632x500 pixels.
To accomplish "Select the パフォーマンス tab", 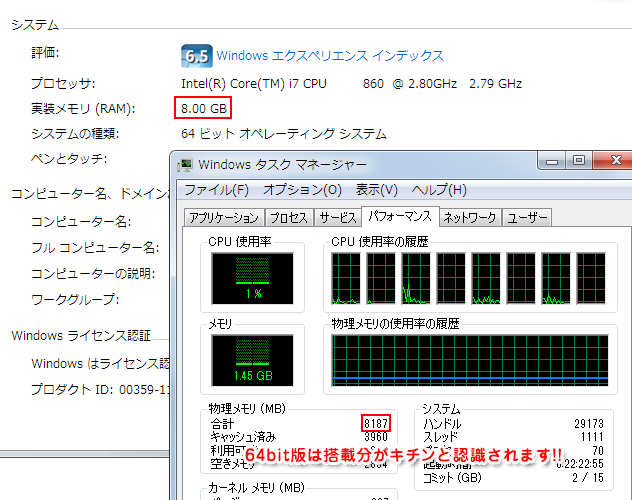I will pyautogui.click(x=400, y=216).
